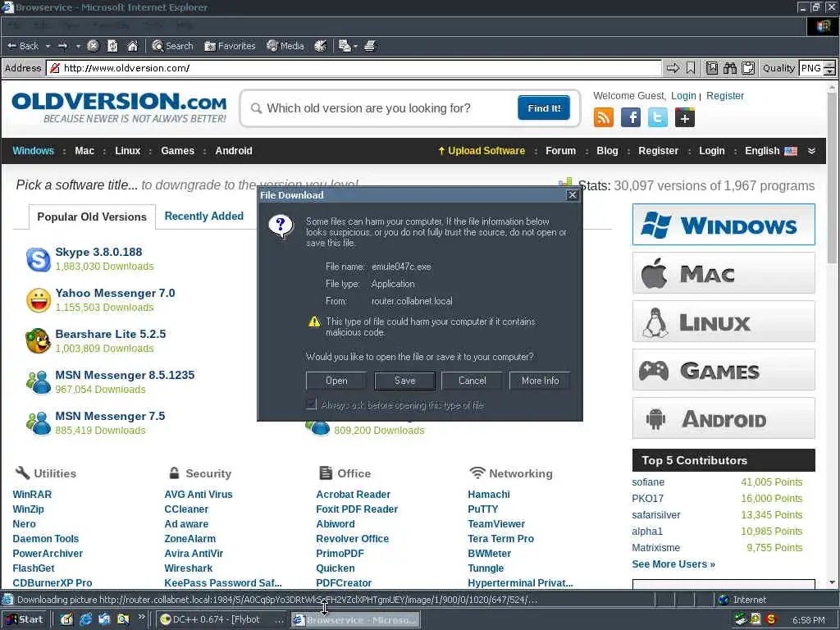Click the Facebook icon
The width and height of the screenshot is (840, 630).
(631, 117)
